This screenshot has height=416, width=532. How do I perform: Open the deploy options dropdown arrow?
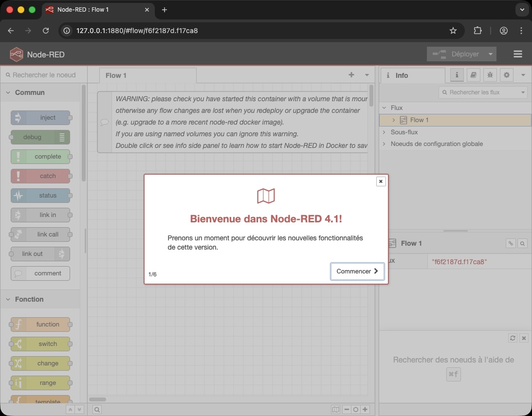[491, 54]
